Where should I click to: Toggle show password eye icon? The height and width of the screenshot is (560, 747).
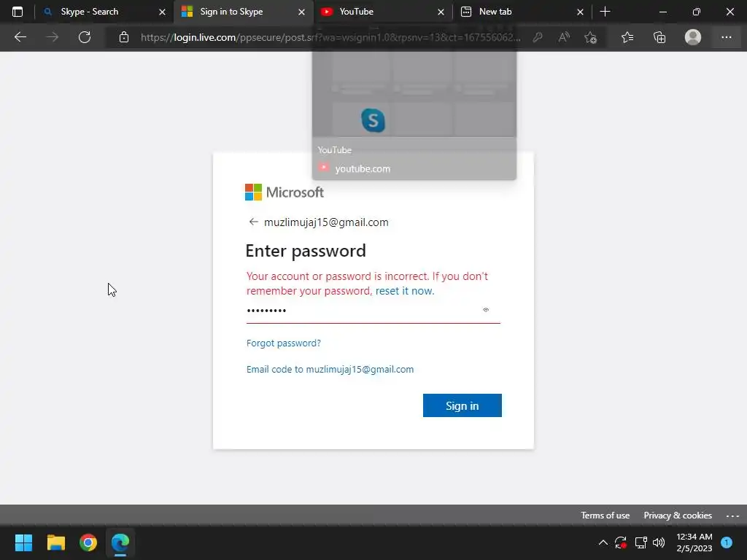point(485,310)
